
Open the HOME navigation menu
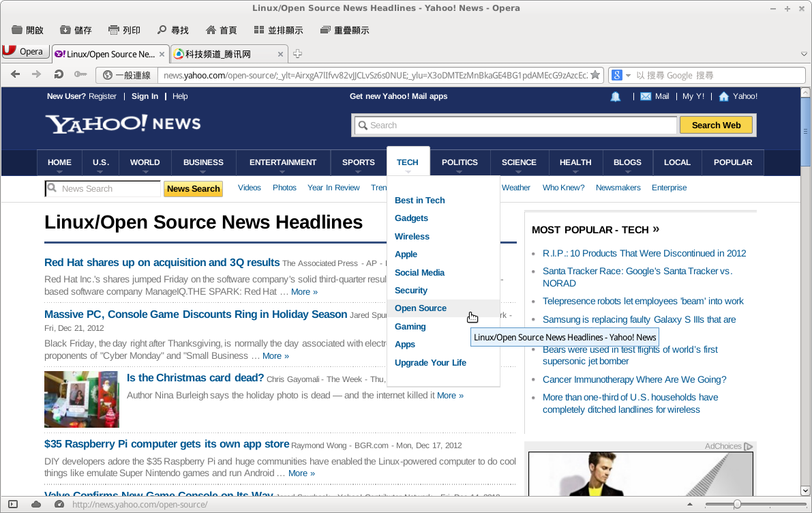pyautogui.click(x=59, y=163)
